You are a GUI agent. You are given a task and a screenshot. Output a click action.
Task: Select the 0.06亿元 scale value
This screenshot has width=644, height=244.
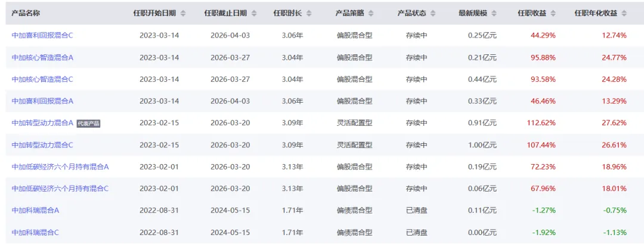482,189
